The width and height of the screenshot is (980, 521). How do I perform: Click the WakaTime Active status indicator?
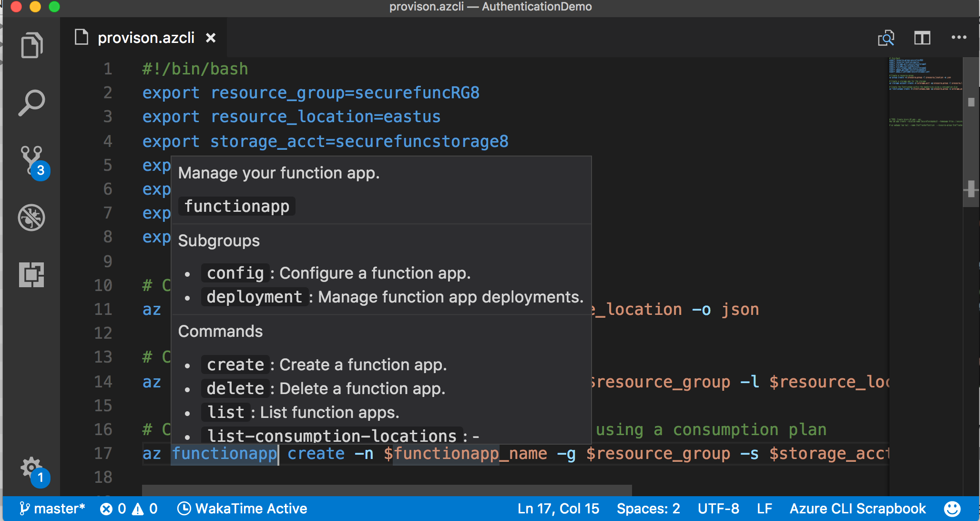(x=243, y=508)
